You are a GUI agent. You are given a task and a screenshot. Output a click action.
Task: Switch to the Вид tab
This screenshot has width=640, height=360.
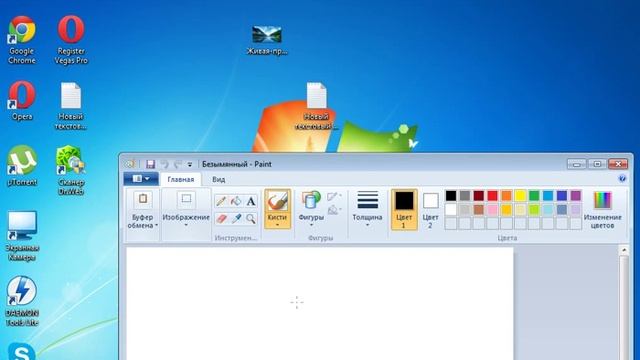click(219, 179)
